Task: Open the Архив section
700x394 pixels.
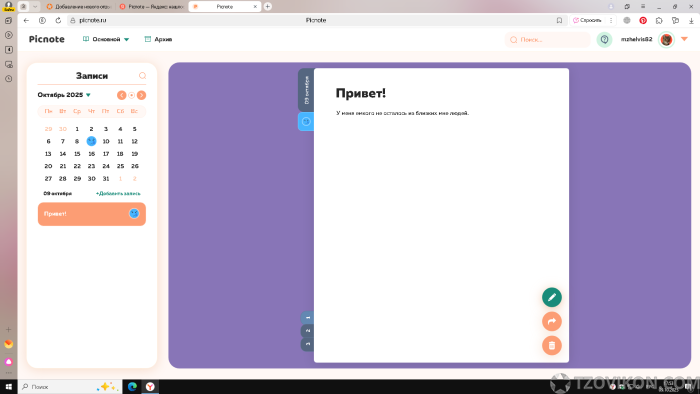Action: coord(158,39)
